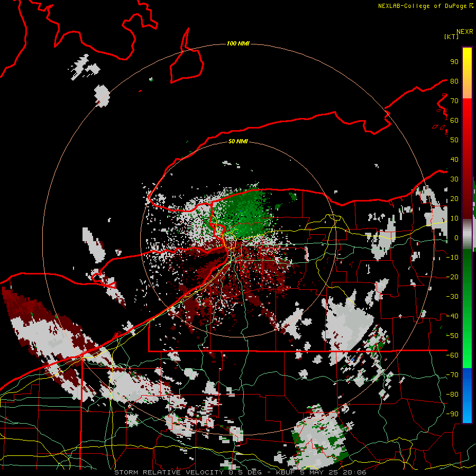The height and width of the screenshot is (476, 476).
Task: Click the -10 value on velocity scale
Action: [453, 258]
